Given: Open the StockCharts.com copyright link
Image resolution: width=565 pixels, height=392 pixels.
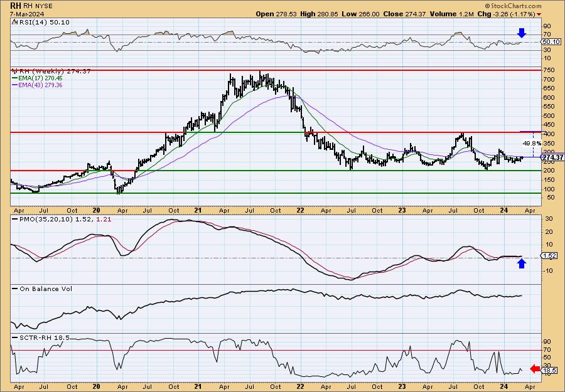Looking at the screenshot, I should [513, 6].
